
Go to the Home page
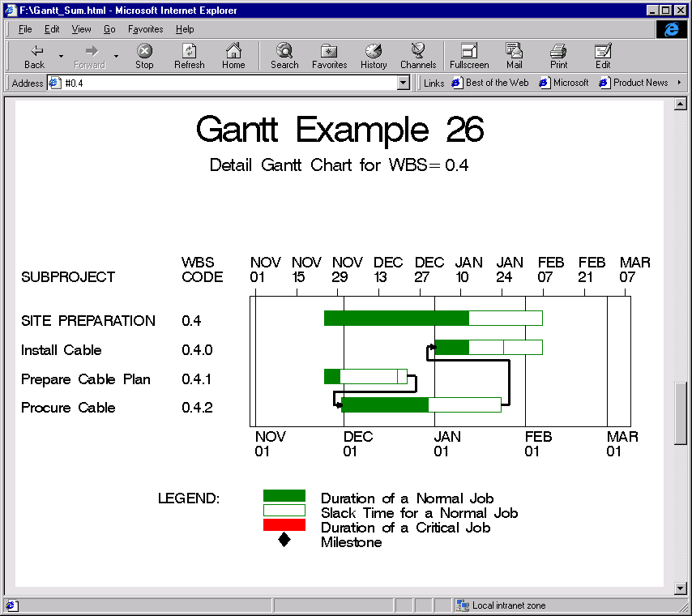pos(233,56)
